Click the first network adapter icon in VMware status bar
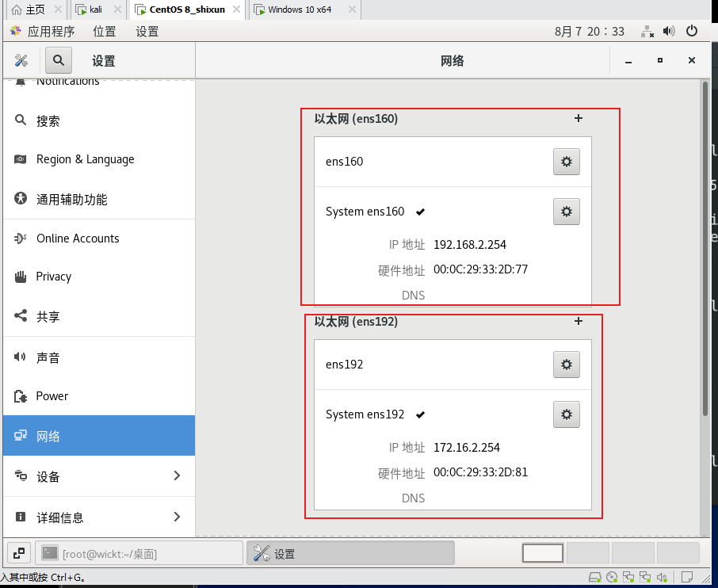The image size is (718, 588). 628,577
